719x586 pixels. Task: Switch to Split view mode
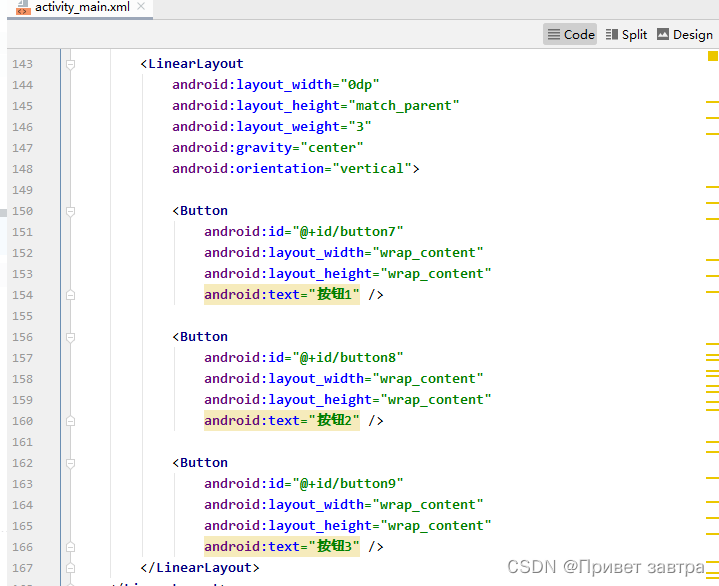pos(626,34)
